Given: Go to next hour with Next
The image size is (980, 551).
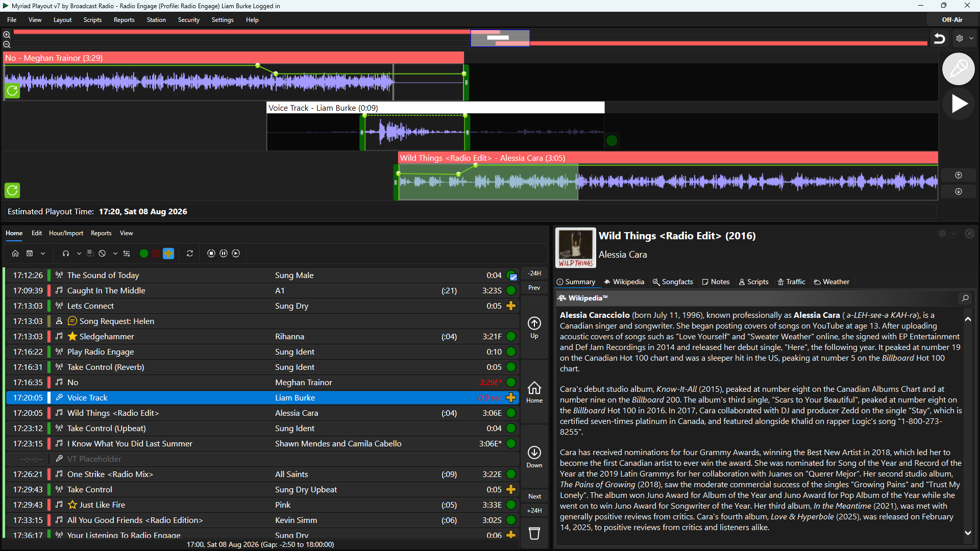Looking at the screenshot, I should [x=534, y=496].
